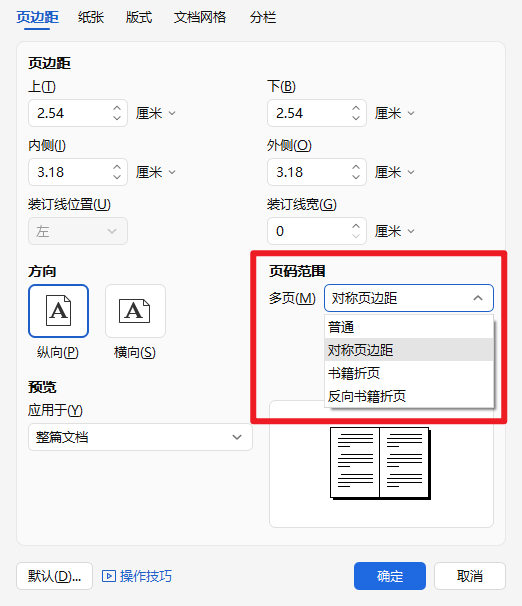Image resolution: width=522 pixels, height=606 pixels.
Task: Switch to the 分栏 tab
Action: tap(263, 17)
